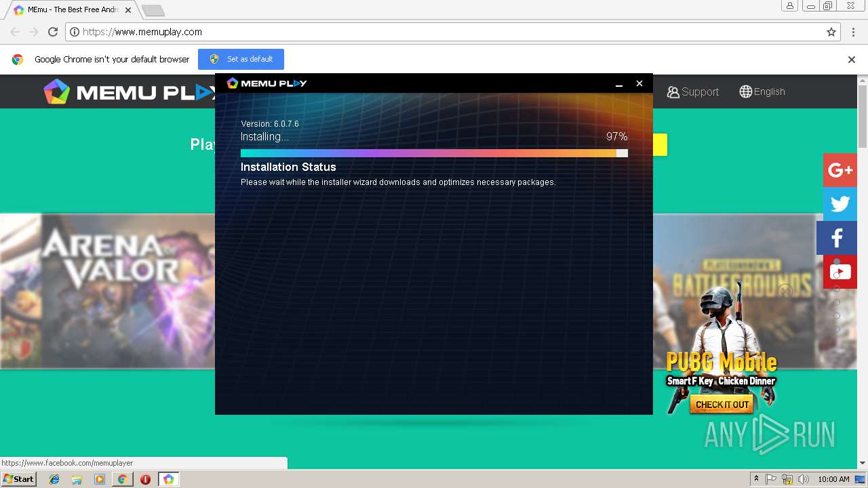Select the MEmu - The Best Free Android tab
Image resolution: width=868 pixels, height=488 pixels.
coord(73,10)
